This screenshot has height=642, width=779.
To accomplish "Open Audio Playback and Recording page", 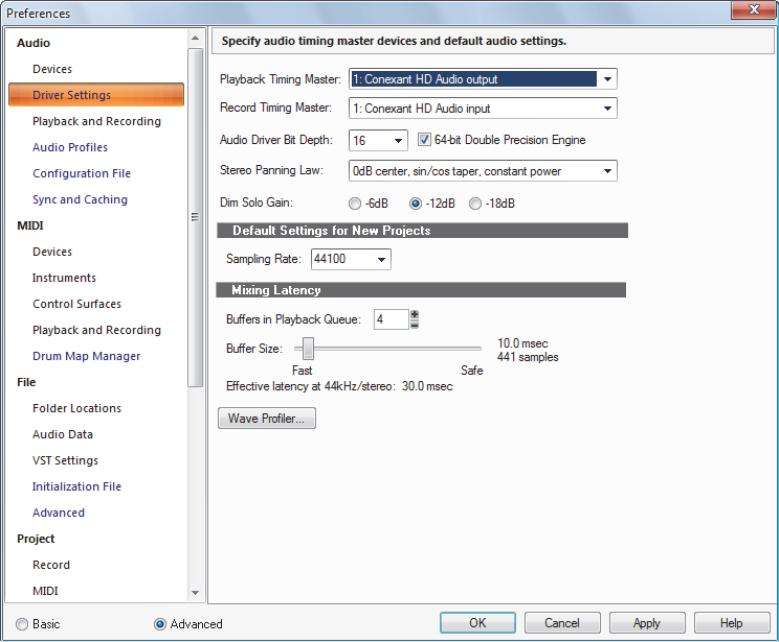I will point(97,121).
